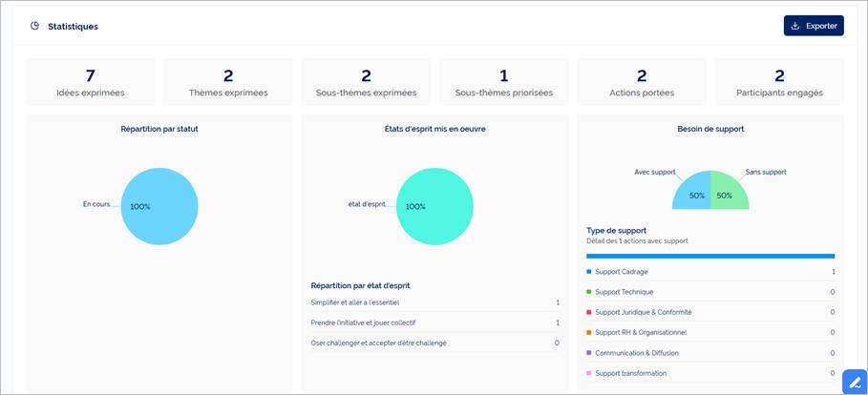The height and width of the screenshot is (395, 868).
Task: Click the 'États d'esprit mis en oeuvre' heading
Action: [x=435, y=129]
